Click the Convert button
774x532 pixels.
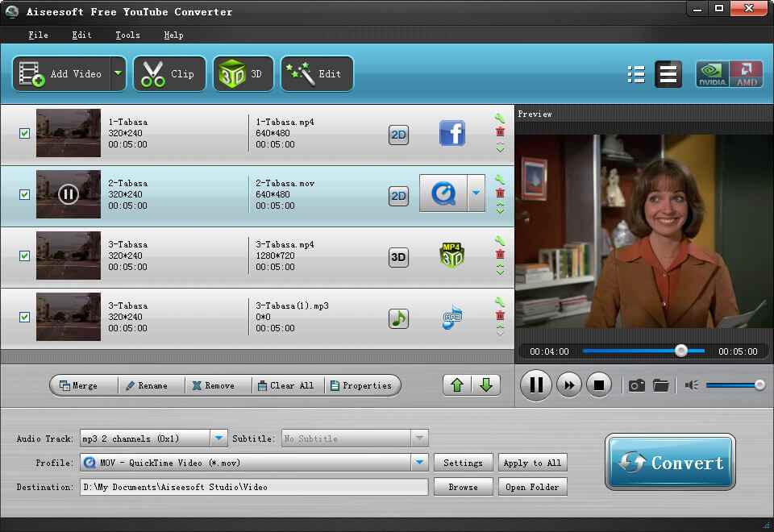[670, 462]
